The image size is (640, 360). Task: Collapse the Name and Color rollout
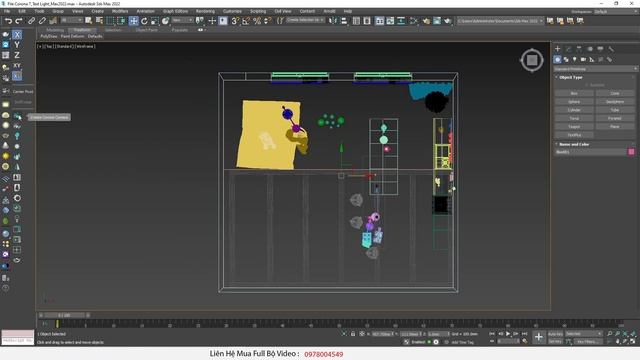point(574,144)
